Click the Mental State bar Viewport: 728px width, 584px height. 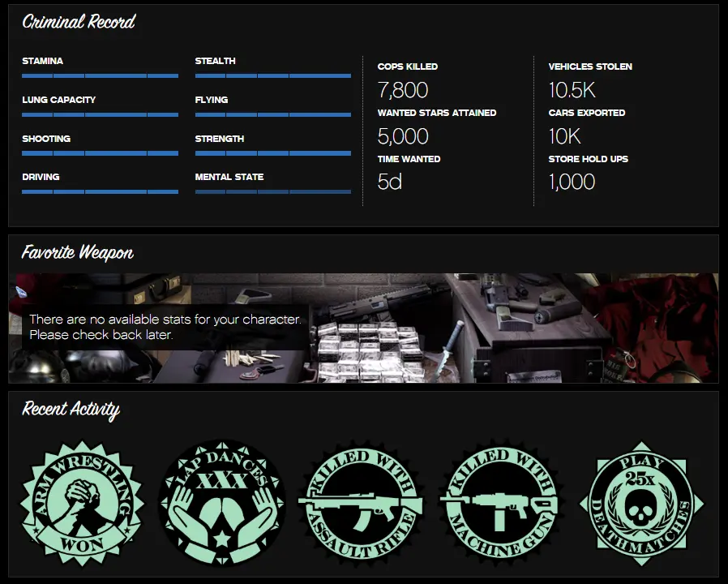click(272, 191)
